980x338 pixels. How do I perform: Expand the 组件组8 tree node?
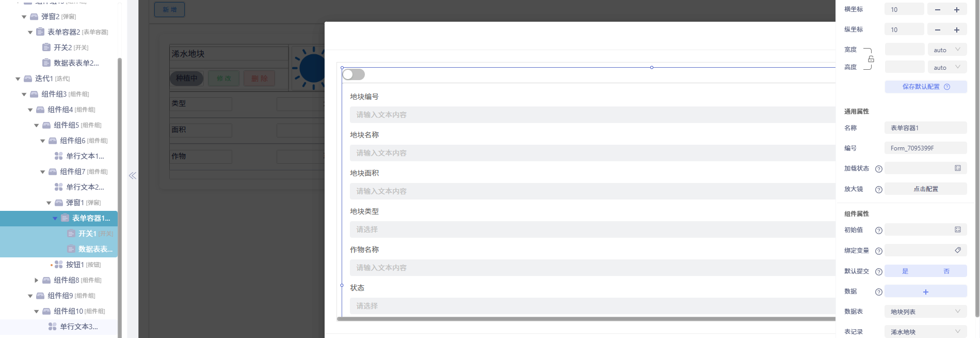click(37, 280)
